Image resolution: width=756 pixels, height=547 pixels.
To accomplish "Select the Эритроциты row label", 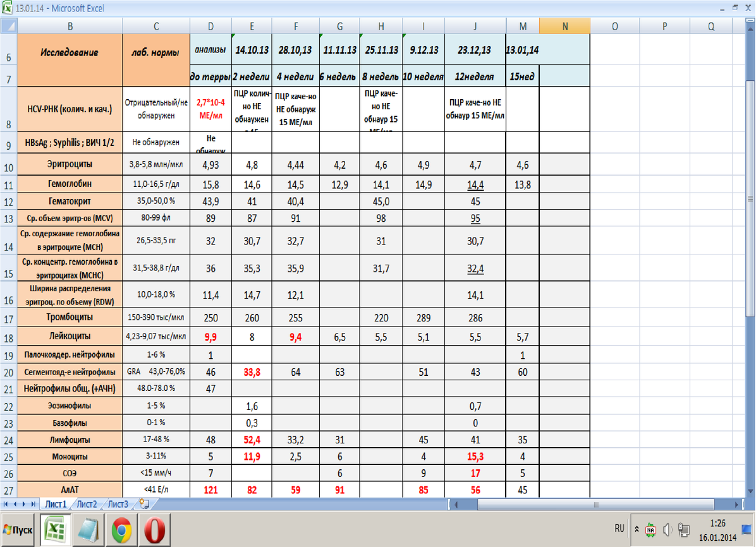I will (x=70, y=164).
